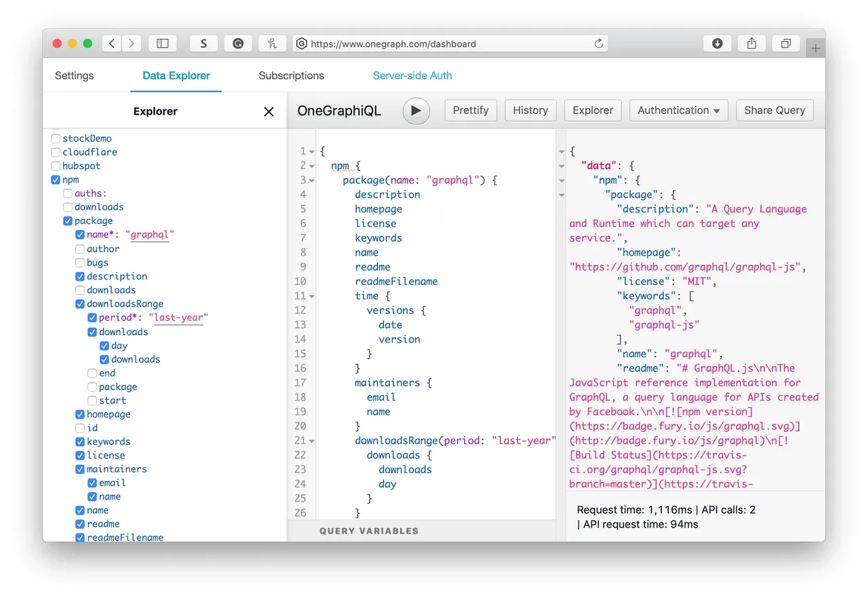Click readmeFilename on editor line 10
The height and width of the screenshot is (598, 868).
396,281
